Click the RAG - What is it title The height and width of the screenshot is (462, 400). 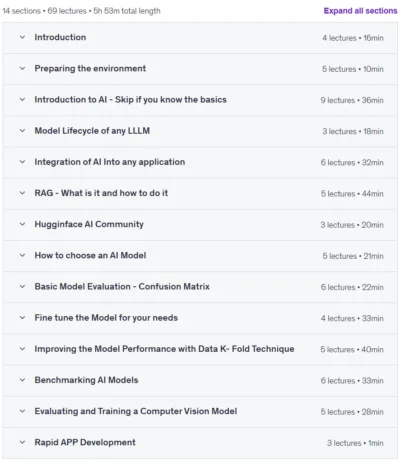[x=101, y=193]
